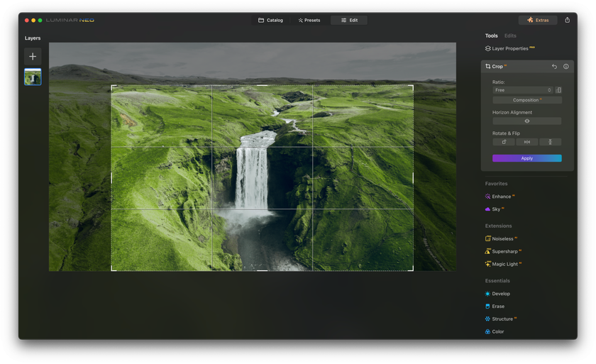Click the Luminar Neo logo text

(x=70, y=20)
